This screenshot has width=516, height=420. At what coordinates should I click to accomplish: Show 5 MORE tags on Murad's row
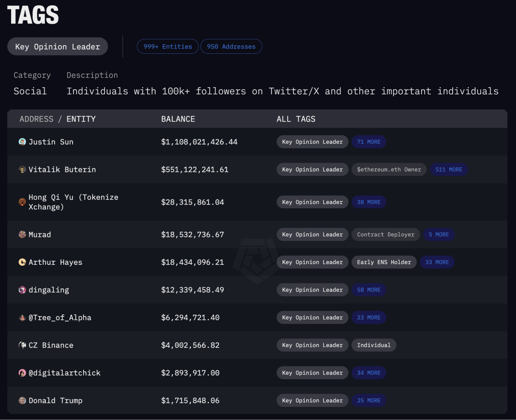(x=439, y=234)
